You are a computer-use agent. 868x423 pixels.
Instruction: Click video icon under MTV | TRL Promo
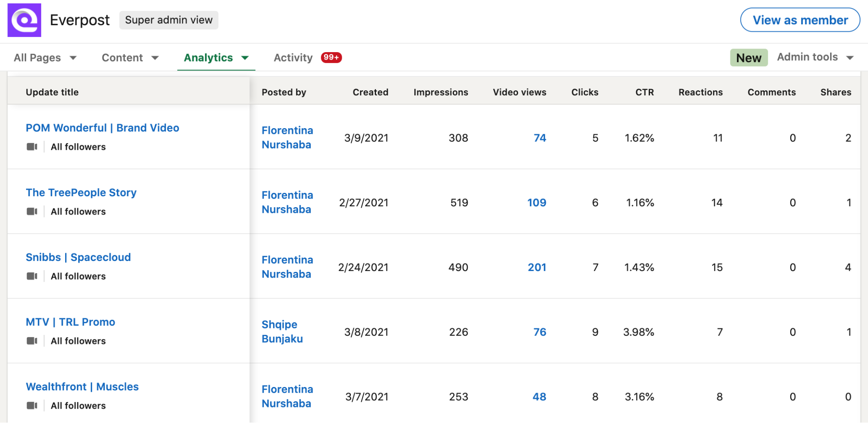(32, 341)
